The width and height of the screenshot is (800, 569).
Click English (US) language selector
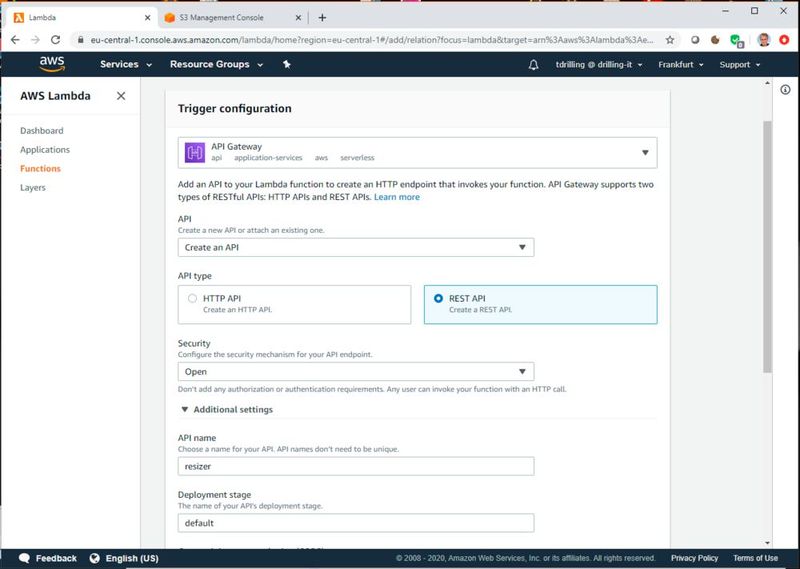point(124,558)
